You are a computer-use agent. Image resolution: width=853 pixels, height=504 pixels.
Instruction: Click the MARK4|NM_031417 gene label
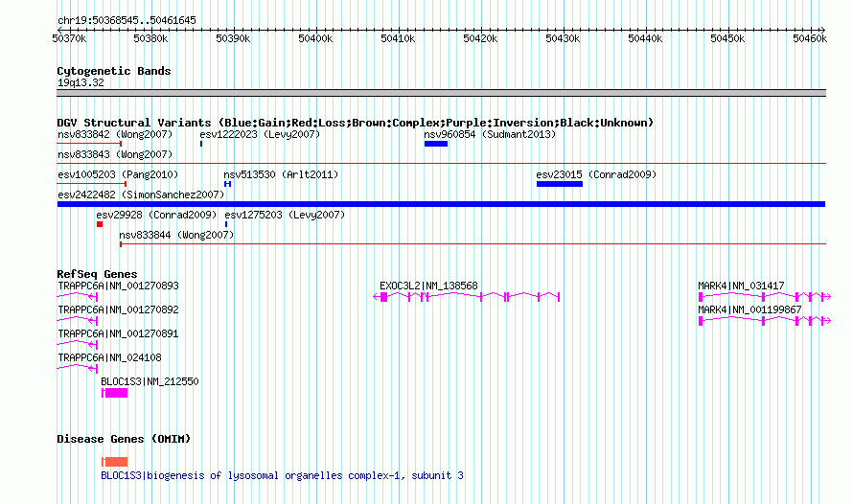[741, 286]
